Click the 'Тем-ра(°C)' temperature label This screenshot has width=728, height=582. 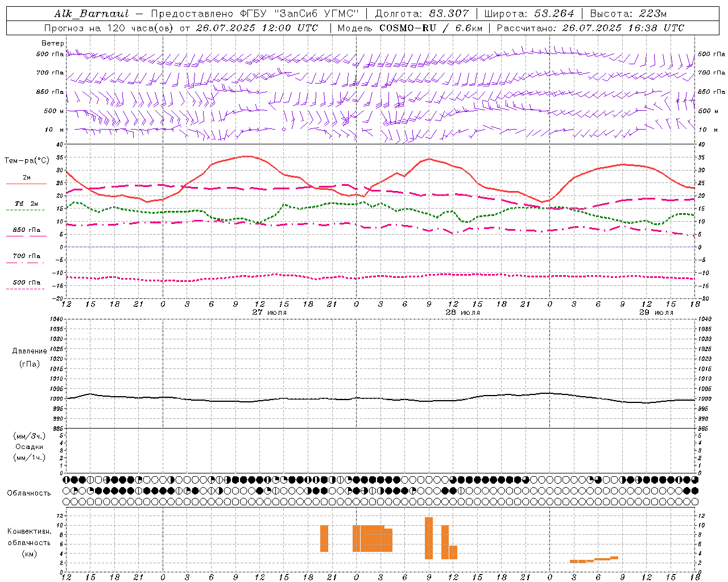point(27,161)
